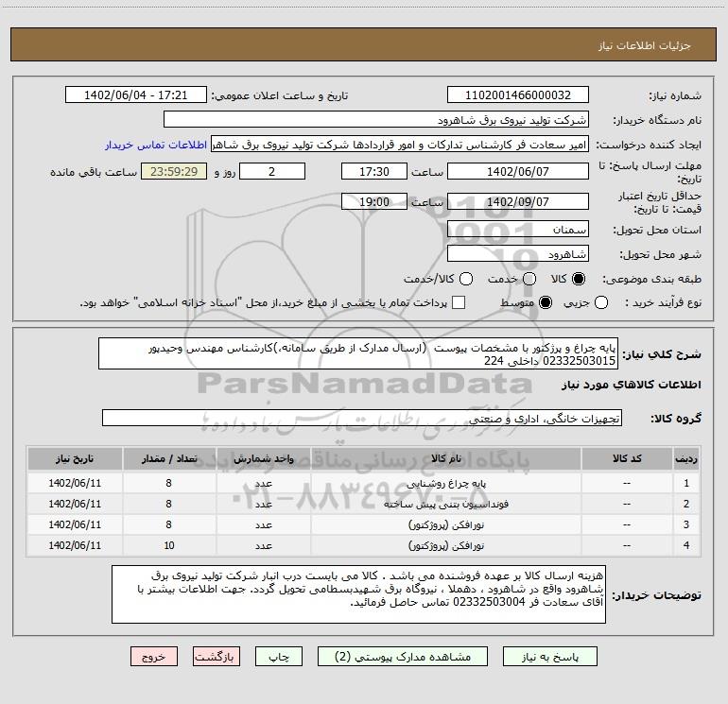This screenshot has height=704, width=728.
Task: Click quantity 10 in row 4
Action: click(169, 546)
